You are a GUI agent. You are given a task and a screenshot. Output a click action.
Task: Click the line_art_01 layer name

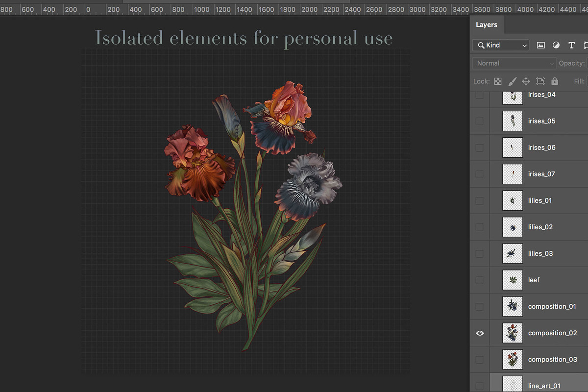[544, 386]
